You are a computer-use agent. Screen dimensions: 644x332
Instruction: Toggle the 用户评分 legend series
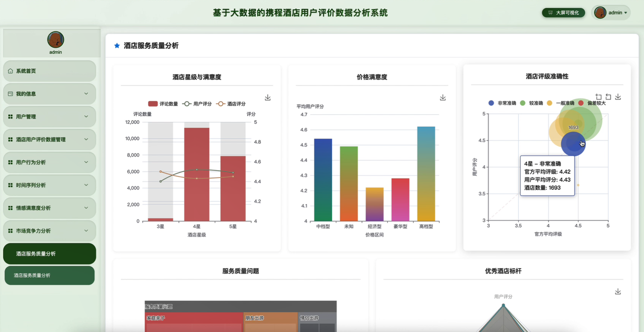click(197, 104)
